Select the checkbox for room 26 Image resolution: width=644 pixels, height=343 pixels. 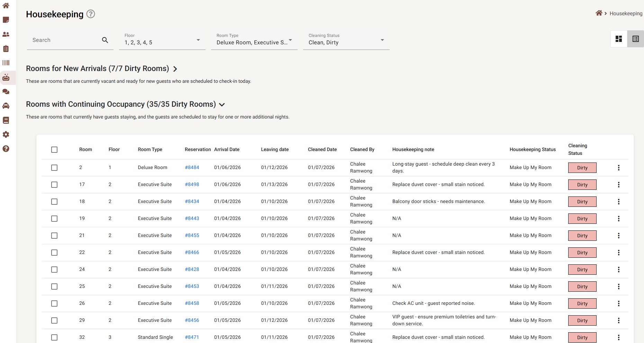tap(54, 304)
